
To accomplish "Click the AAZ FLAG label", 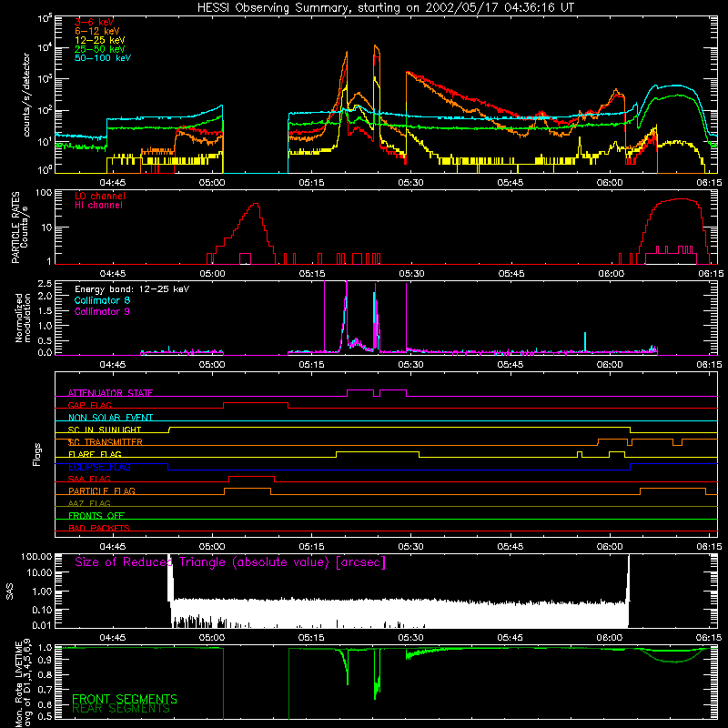I will (x=89, y=503).
